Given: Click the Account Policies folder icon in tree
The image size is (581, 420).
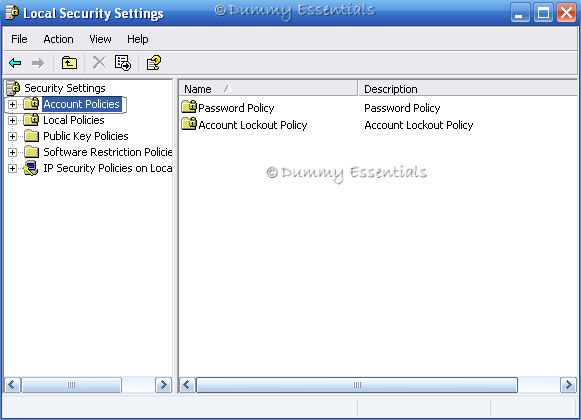Looking at the screenshot, I should pos(31,104).
